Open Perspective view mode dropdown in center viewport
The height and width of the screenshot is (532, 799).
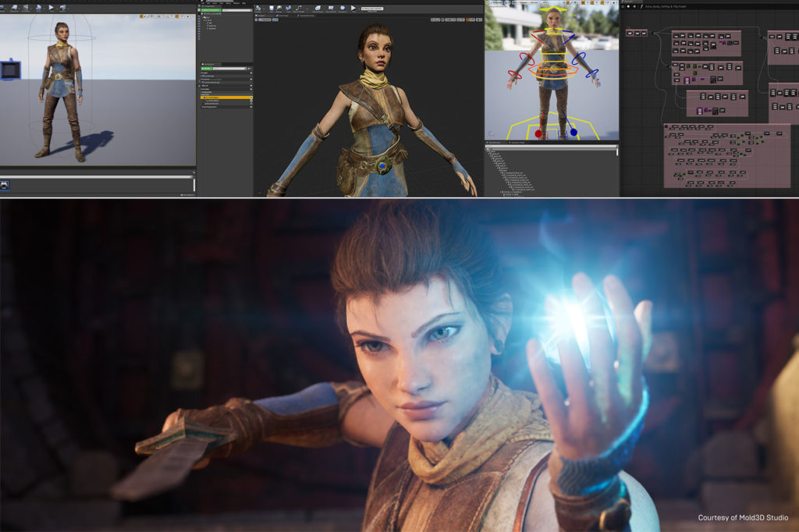265,20
